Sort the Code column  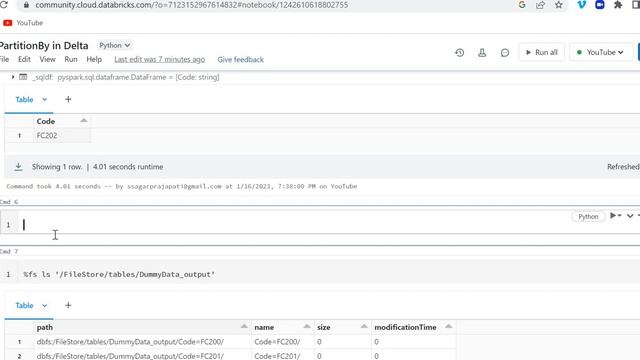pyautogui.click(x=84, y=120)
